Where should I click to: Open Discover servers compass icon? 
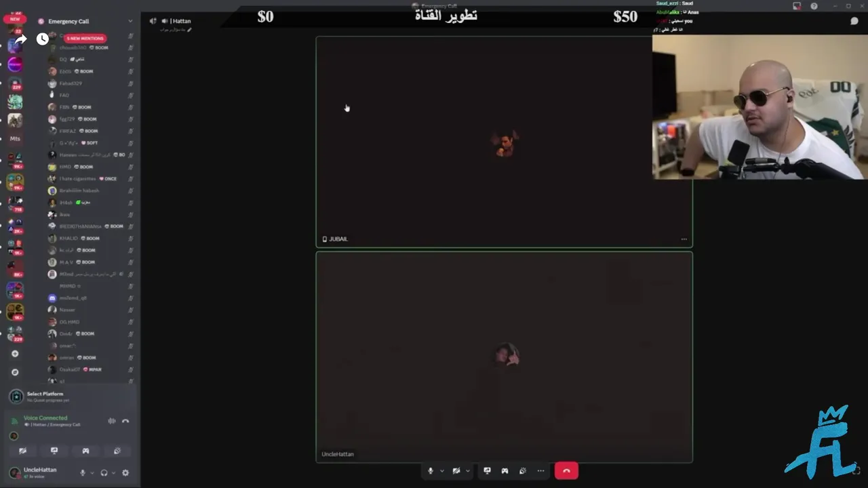[x=15, y=372]
